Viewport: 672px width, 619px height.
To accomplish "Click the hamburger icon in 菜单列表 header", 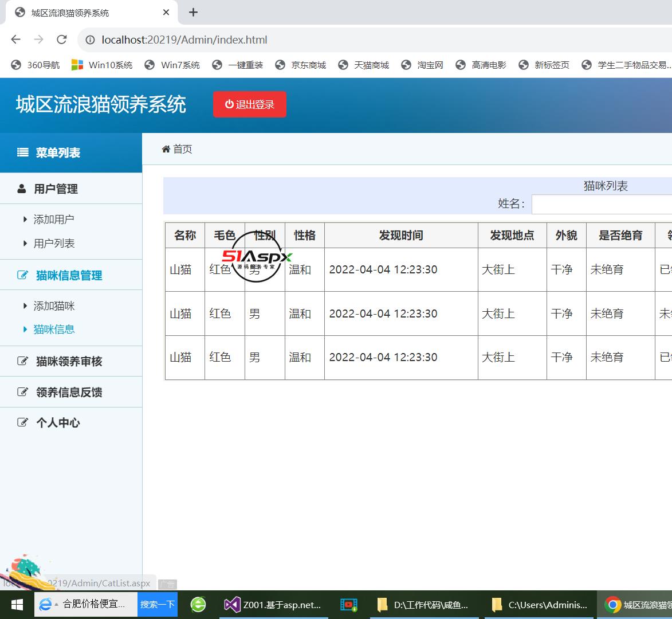I will [x=22, y=152].
